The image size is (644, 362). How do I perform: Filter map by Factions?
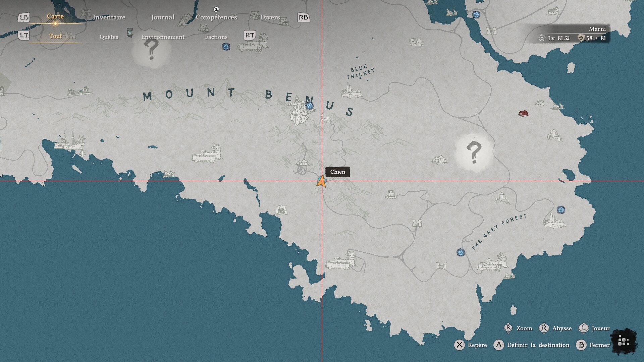pos(216,37)
